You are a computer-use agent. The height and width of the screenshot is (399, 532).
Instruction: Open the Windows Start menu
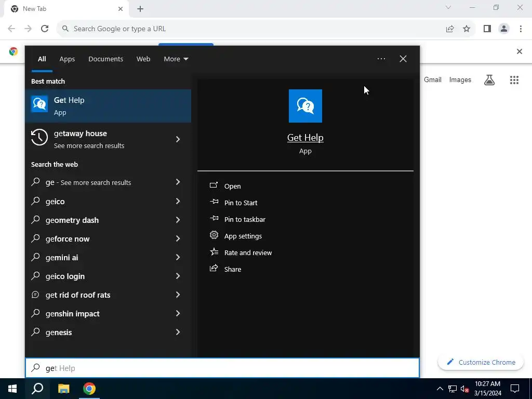pyautogui.click(x=12, y=389)
